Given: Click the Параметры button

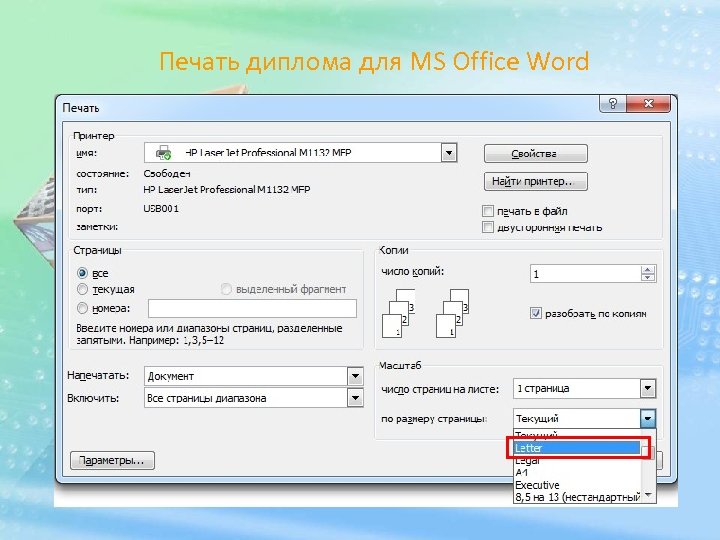Looking at the screenshot, I should (112, 461).
